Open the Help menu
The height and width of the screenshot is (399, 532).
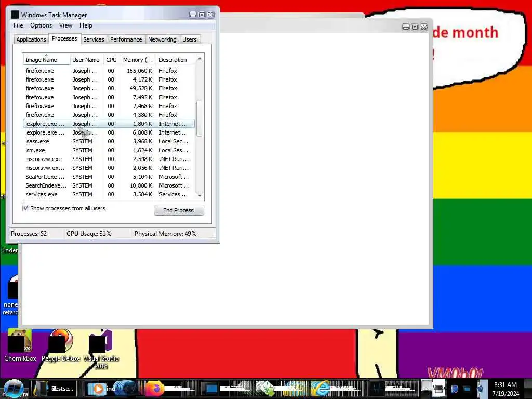86,25
